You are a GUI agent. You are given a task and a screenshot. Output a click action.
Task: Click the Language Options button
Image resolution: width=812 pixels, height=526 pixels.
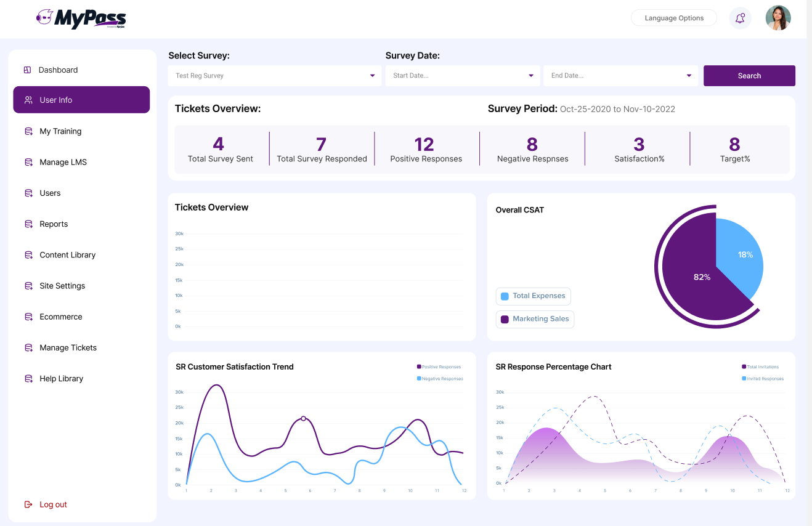click(673, 18)
